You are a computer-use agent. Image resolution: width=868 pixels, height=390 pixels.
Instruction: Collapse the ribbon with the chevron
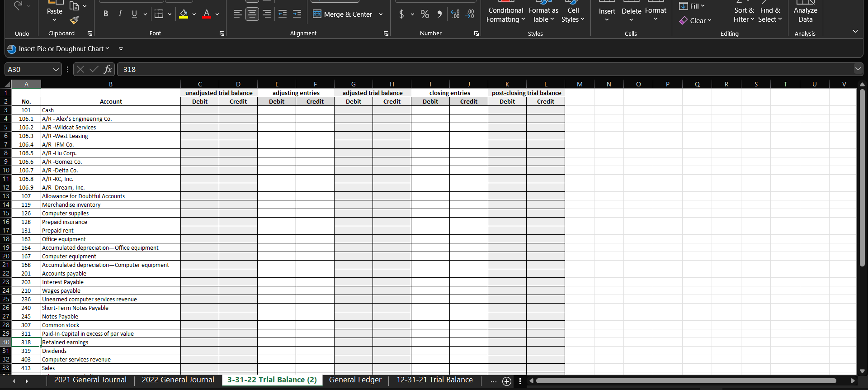pos(855,31)
